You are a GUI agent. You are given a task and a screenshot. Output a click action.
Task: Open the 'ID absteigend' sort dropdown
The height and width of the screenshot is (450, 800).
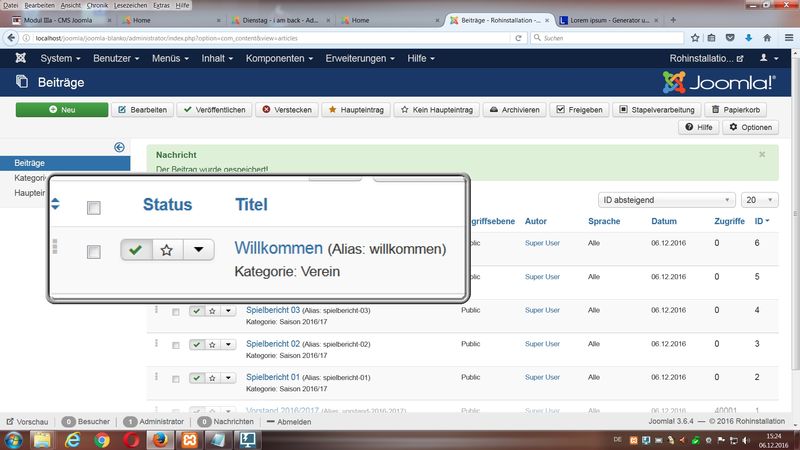click(x=666, y=200)
